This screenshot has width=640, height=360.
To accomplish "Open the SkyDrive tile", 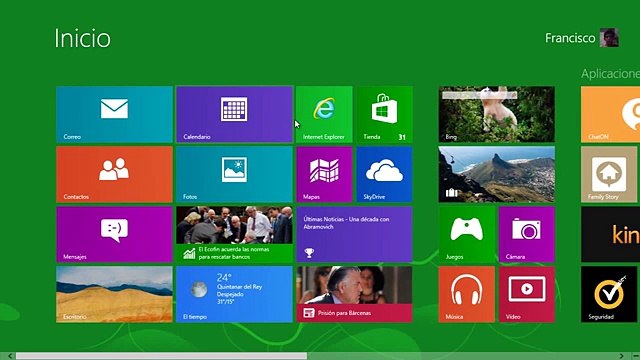I will coord(384,174).
